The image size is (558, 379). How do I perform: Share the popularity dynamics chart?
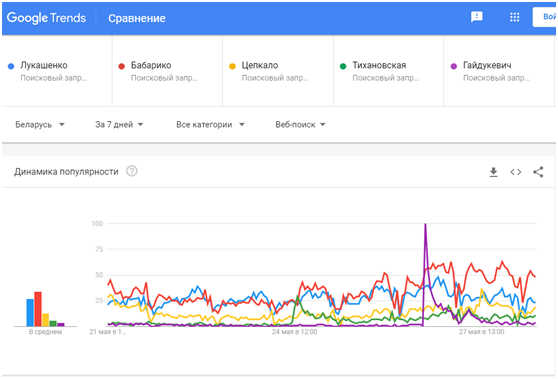(x=538, y=172)
